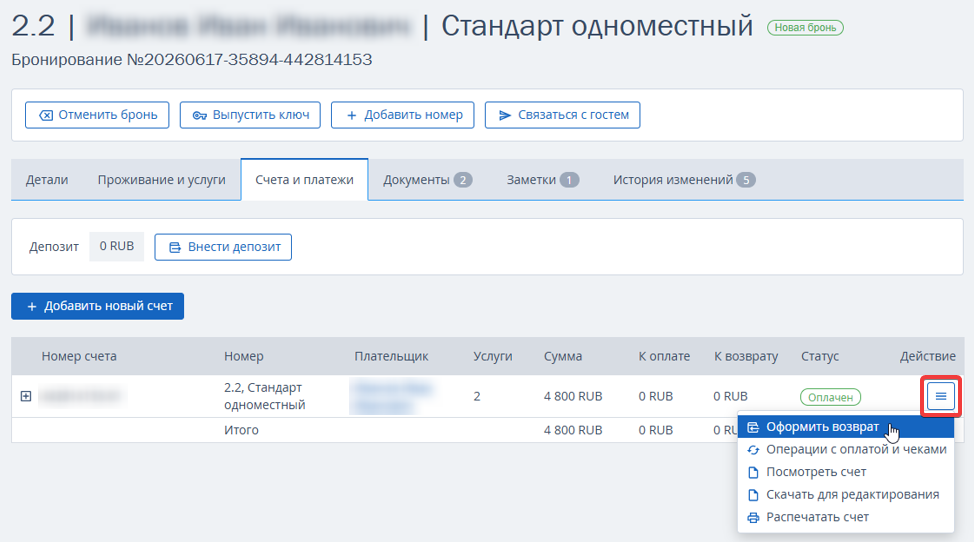974x542 pixels.
Task: Choose Оформить возврат from the menu
Action: pos(845,427)
